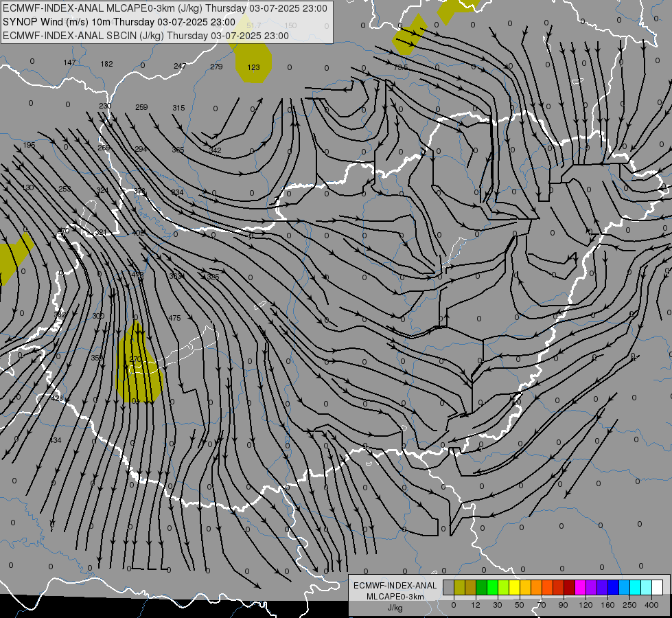Select the MLCAPE0-3km label in legend
672x618 pixels.
click(x=395, y=597)
